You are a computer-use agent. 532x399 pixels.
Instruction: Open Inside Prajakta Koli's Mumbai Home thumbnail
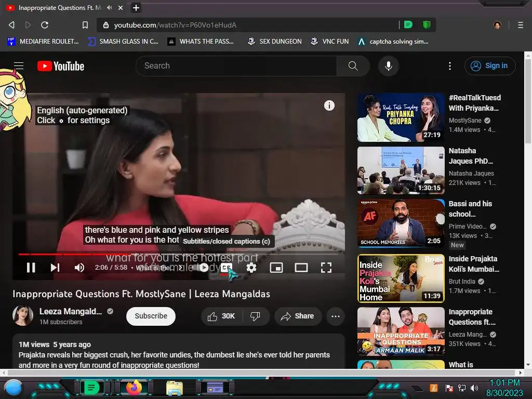pos(401,278)
